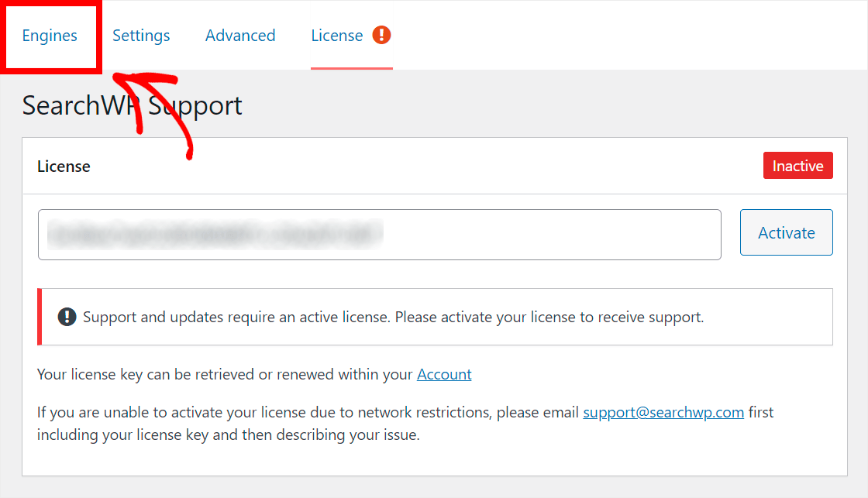This screenshot has height=498, width=868.
Task: Click the exclamation icon in support notice
Action: [67, 317]
